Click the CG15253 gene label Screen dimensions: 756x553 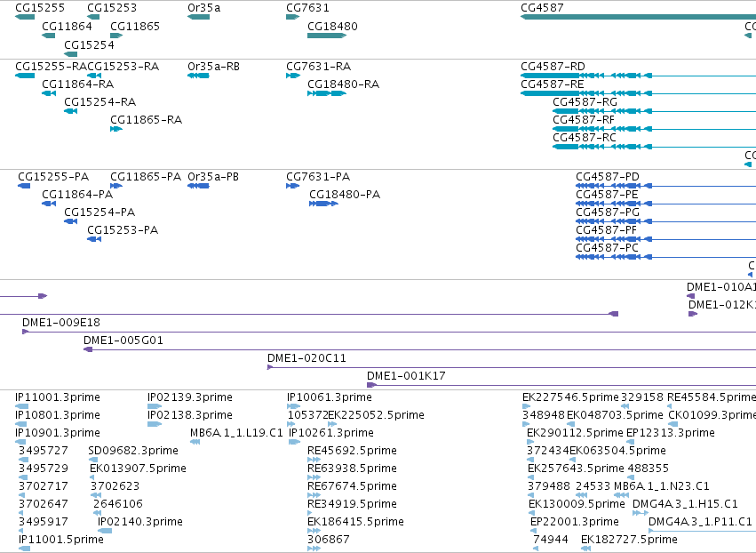[x=112, y=8]
